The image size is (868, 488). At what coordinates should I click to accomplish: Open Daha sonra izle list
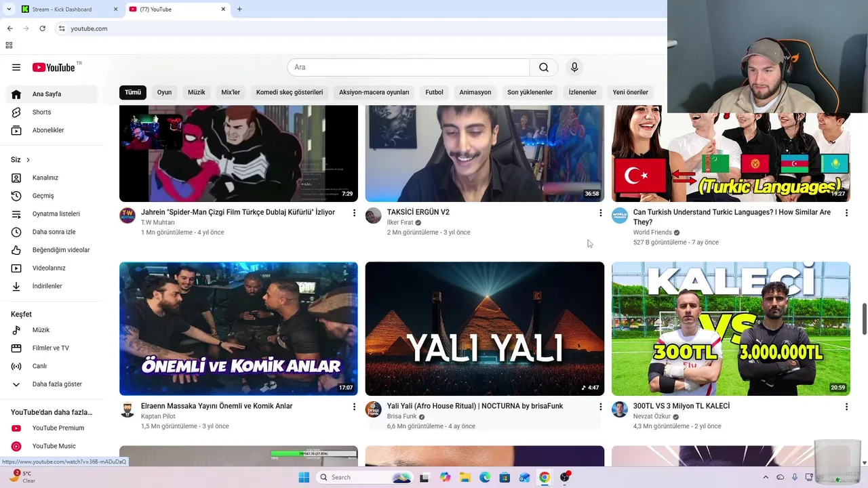click(x=52, y=232)
